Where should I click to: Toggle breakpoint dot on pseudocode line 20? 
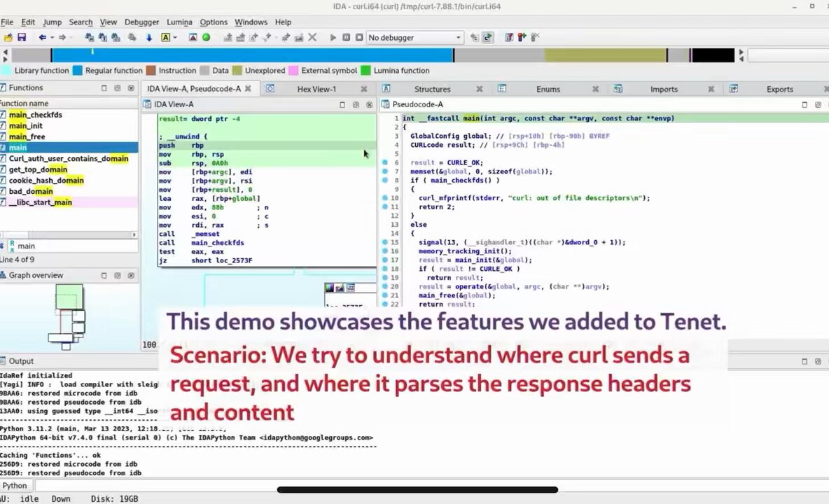[x=385, y=286]
